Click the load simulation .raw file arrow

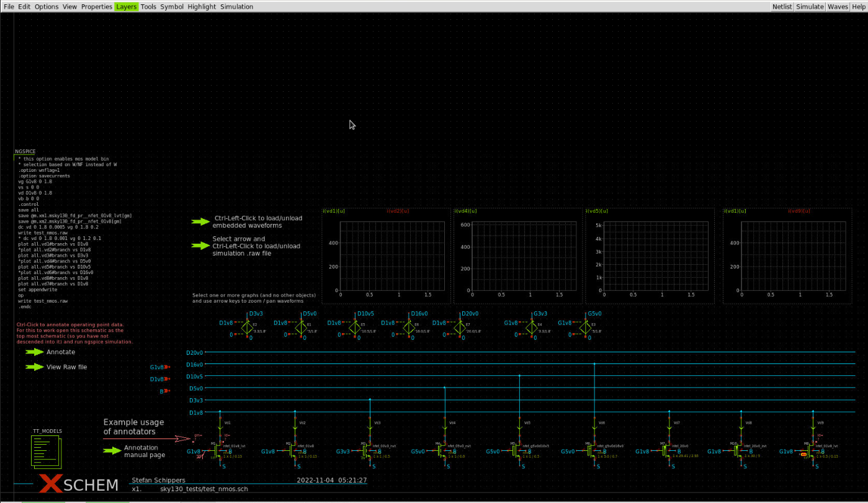pos(201,246)
